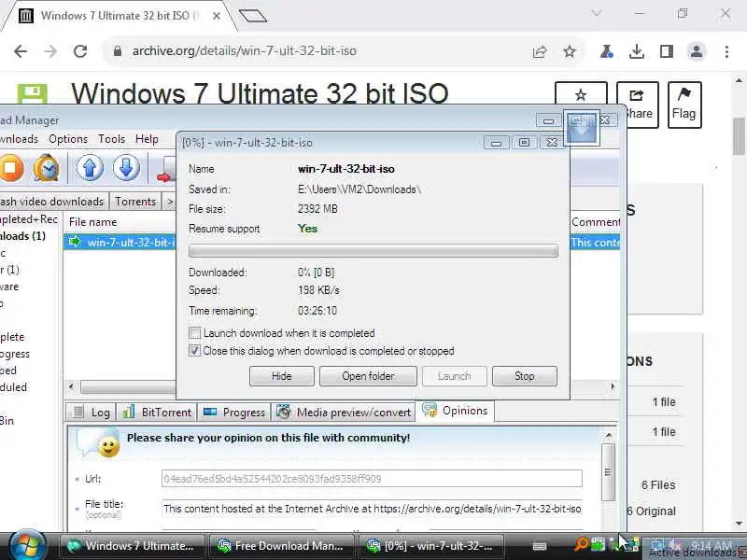Click the Chrome tab search chevron

pyautogui.click(x=596, y=13)
